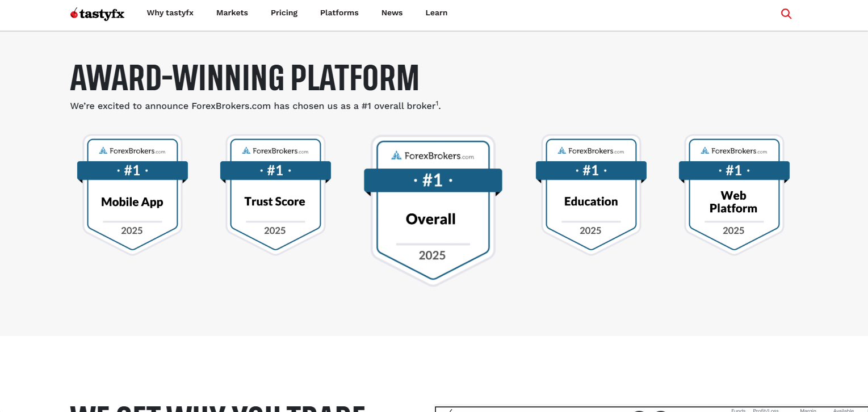Click the 2025 year on Mobile App badge
Viewport: 868px width, 412px height.
click(132, 230)
